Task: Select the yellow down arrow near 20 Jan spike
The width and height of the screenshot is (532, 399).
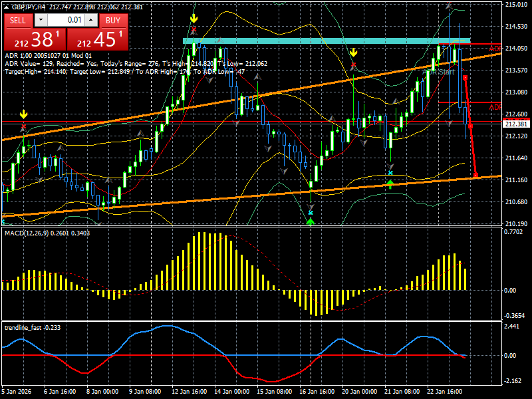Action: click(354, 53)
